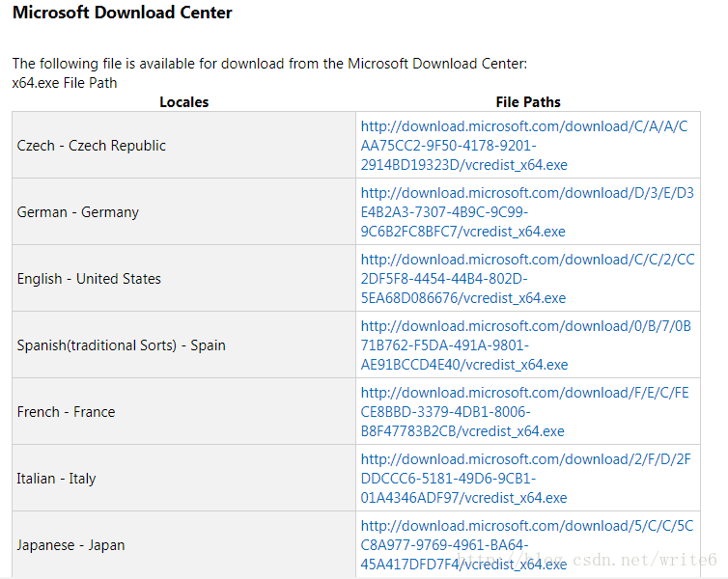This screenshot has height=579, width=728.
Task: Select the 'Italian - Italy' locale cell
Action: pos(183,478)
